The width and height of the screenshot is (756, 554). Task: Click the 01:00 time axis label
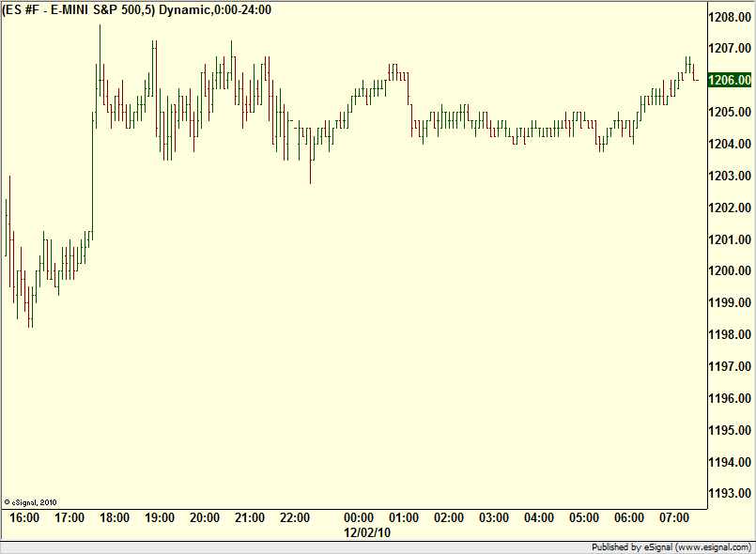(404, 517)
